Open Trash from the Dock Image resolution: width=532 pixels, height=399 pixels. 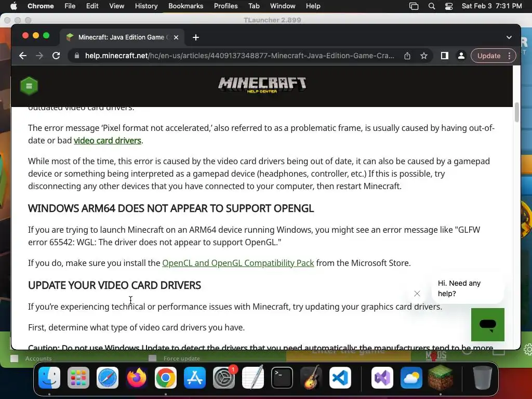[x=482, y=377]
